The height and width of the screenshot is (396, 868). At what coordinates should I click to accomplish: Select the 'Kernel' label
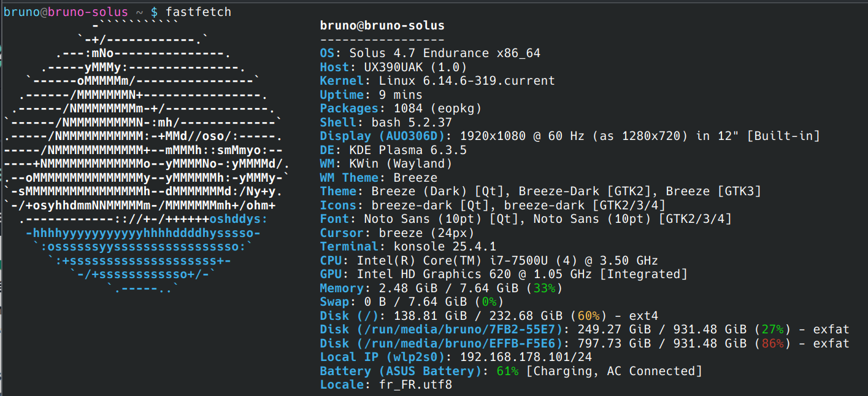(x=342, y=80)
